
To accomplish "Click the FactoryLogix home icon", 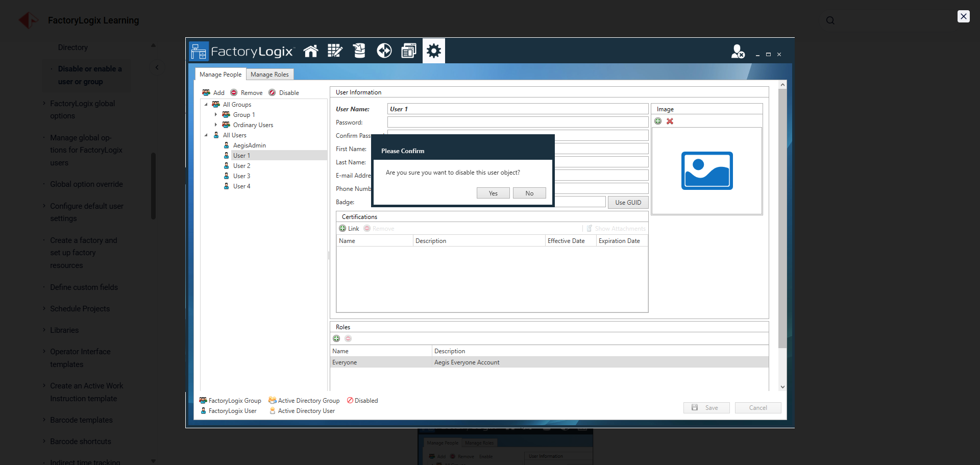I will [x=310, y=51].
